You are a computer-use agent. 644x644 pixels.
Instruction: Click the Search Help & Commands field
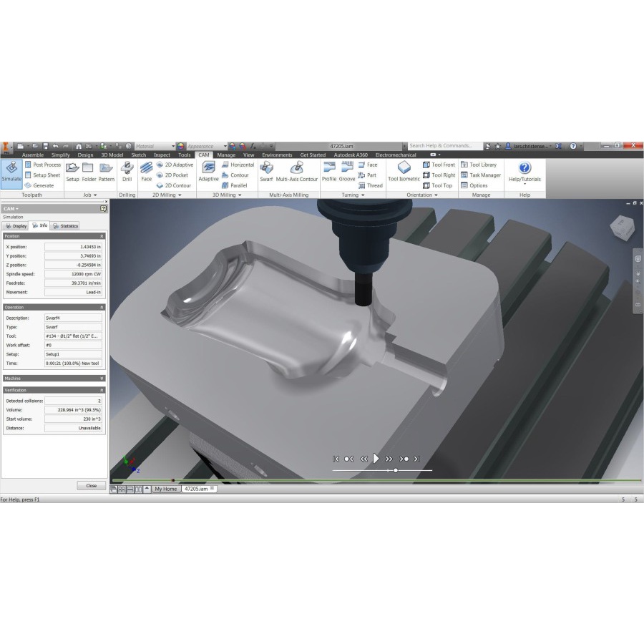coord(444,146)
